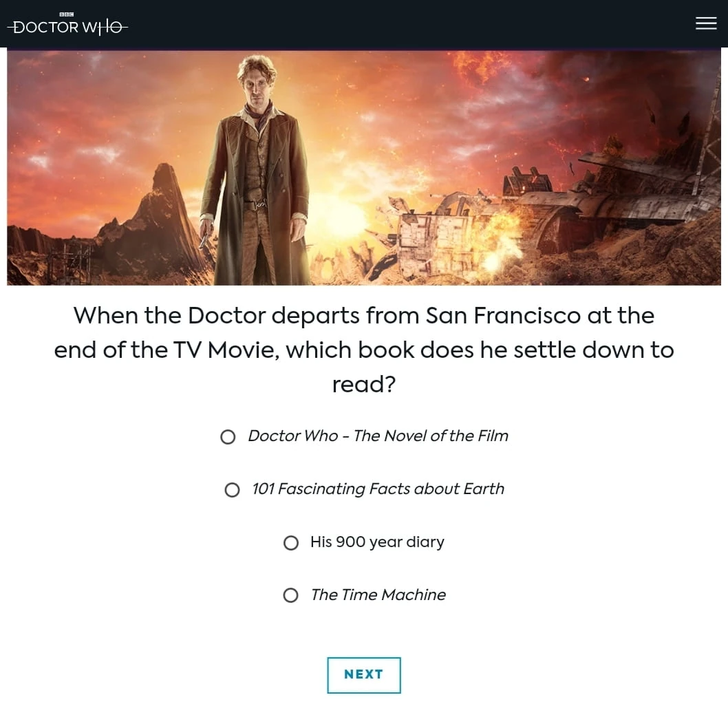Select the radio button for Doctor Who novel
728x704 pixels.
click(228, 436)
